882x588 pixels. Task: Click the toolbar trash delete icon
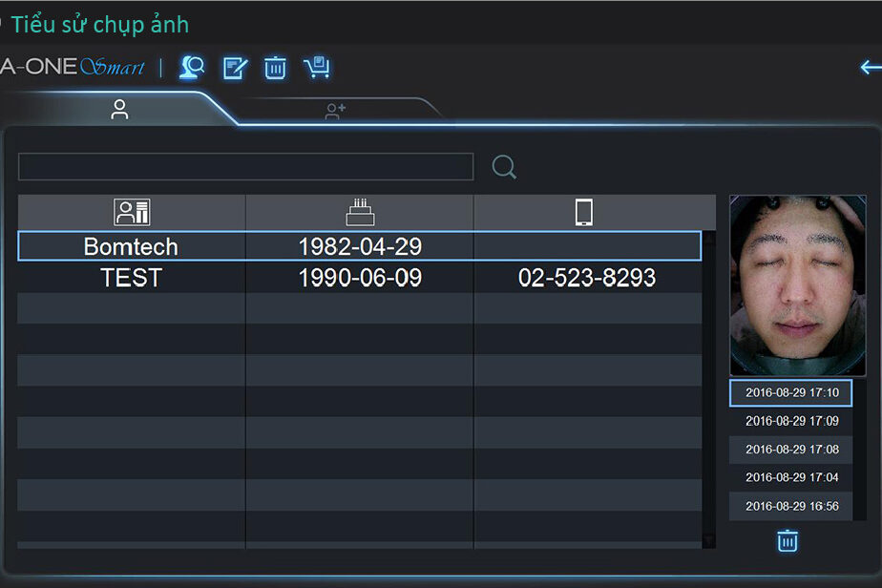(x=276, y=68)
